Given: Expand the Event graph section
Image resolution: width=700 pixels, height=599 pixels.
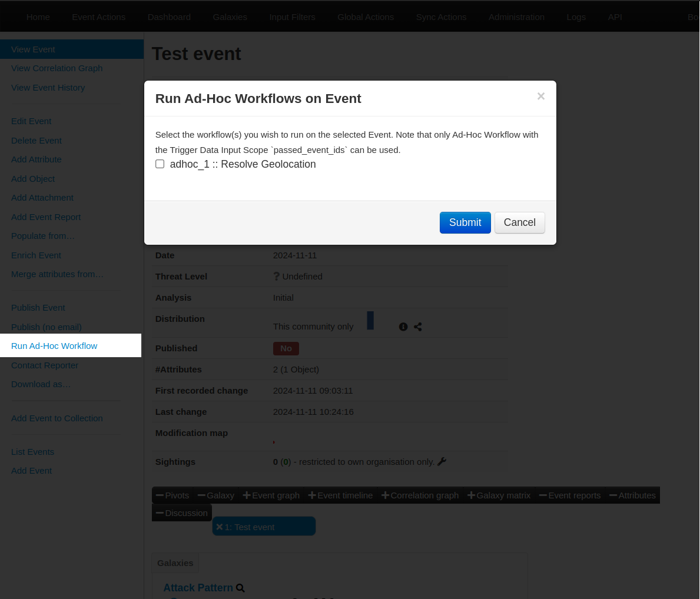Looking at the screenshot, I should click(271, 495).
